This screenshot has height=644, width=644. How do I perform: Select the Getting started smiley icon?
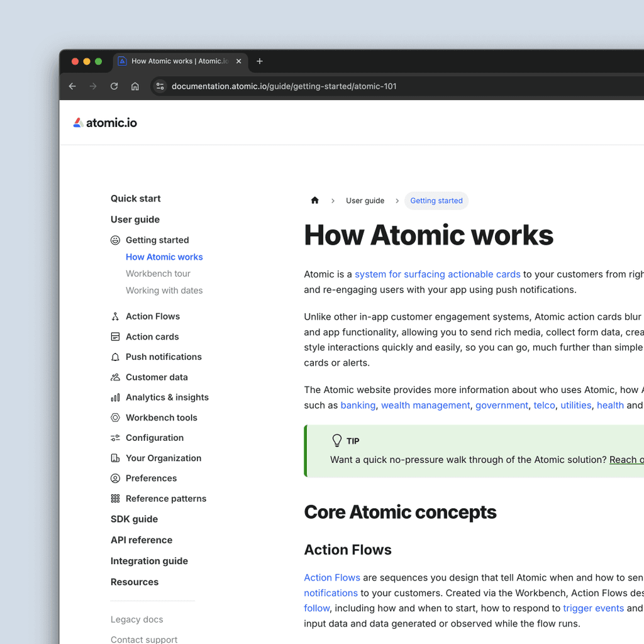pos(115,240)
